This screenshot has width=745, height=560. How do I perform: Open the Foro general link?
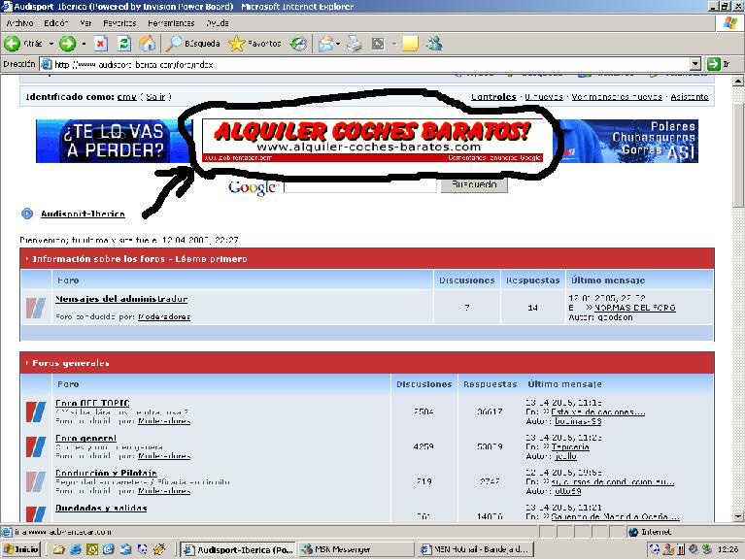click(85, 438)
